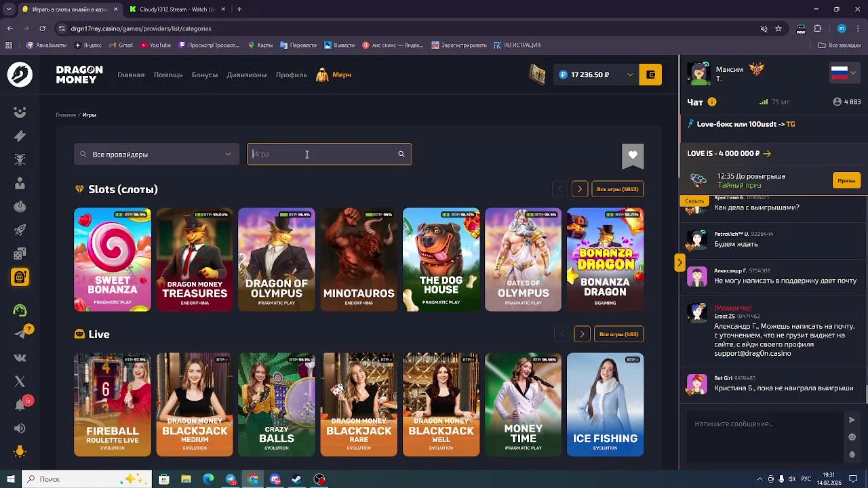
Task: Open Fireball Roulette Live thumbnail
Action: [x=113, y=405]
